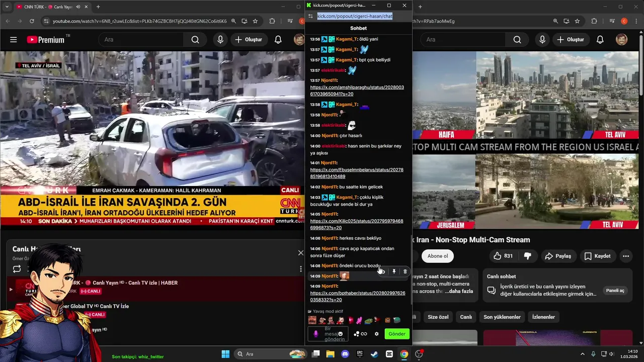The height and width of the screenshot is (362, 644).
Task: Mute the CNN TÜRK tab via speaker icon
Action: (78, 7)
